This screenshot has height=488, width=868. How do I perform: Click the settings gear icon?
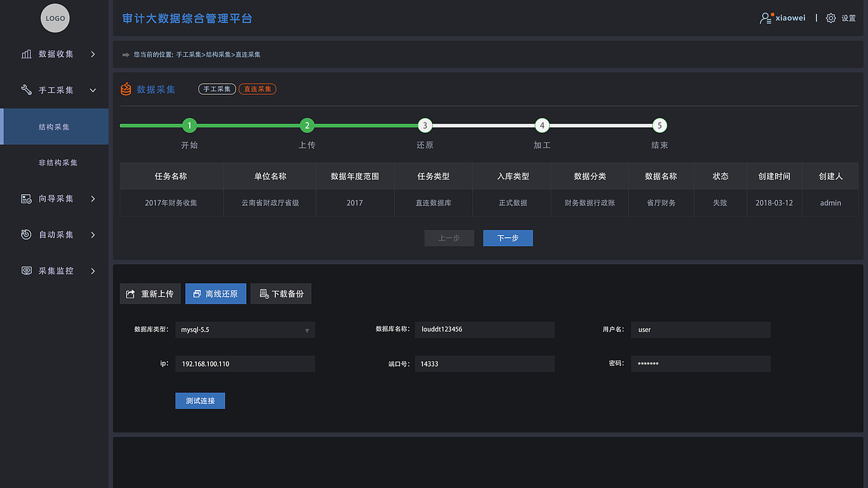831,18
